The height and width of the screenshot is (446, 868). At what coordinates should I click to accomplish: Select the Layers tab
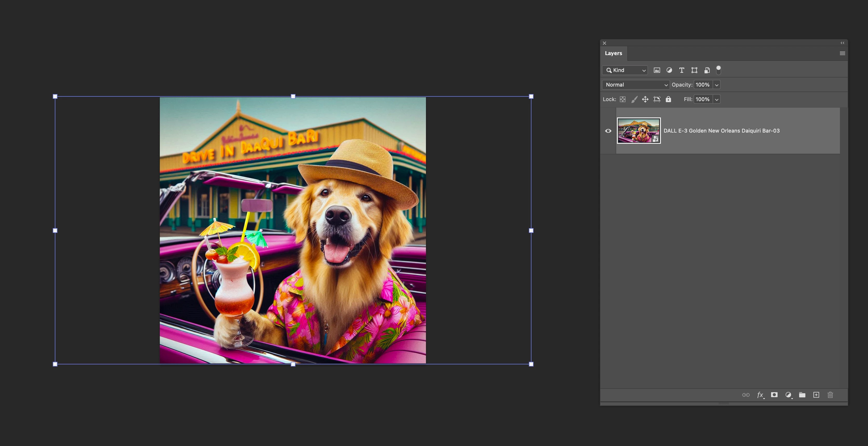pos(613,53)
